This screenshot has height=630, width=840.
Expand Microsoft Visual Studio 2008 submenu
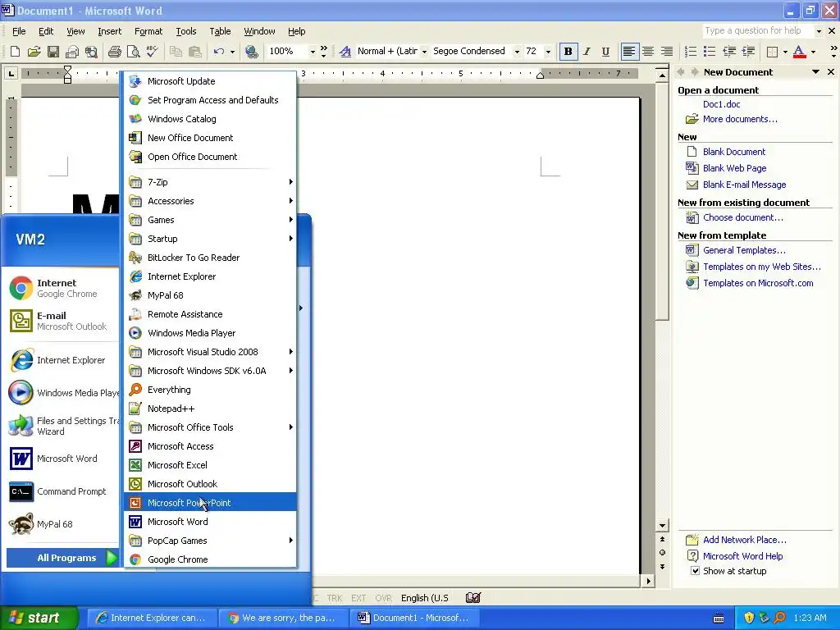click(210, 352)
